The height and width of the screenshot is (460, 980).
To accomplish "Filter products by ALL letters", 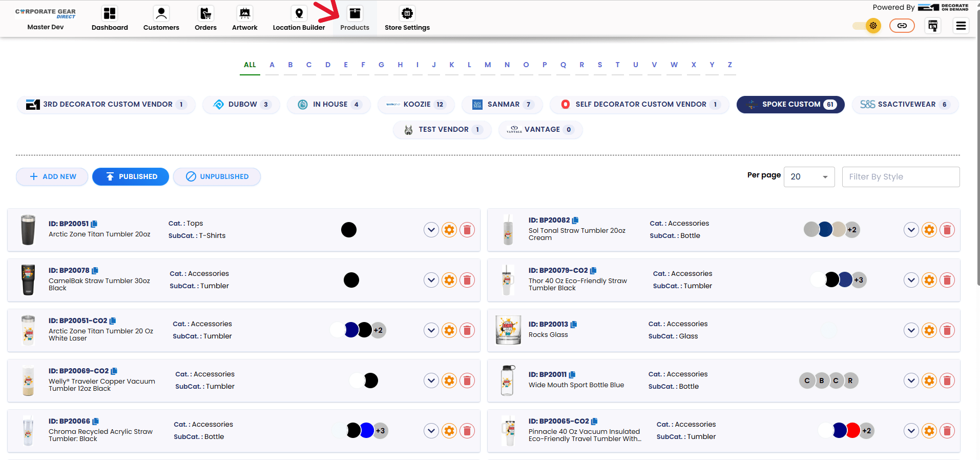I will [250, 65].
